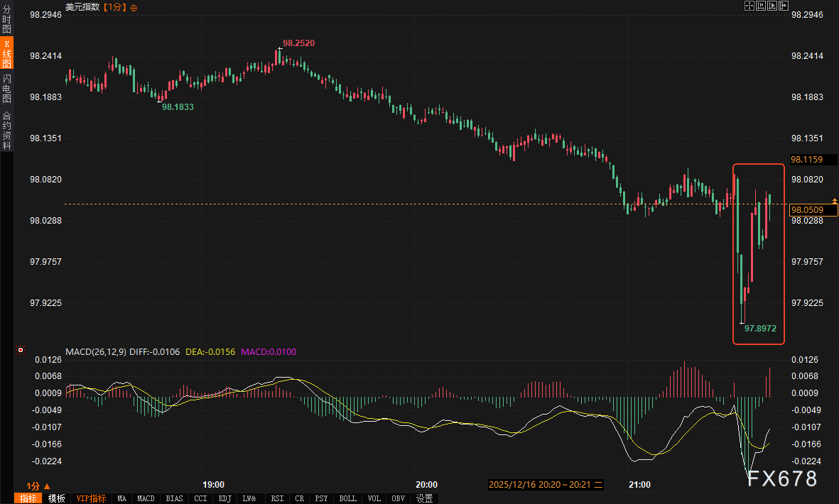Expand the VIP指标 indicator list
The image size is (839, 504).
pyautogui.click(x=92, y=498)
